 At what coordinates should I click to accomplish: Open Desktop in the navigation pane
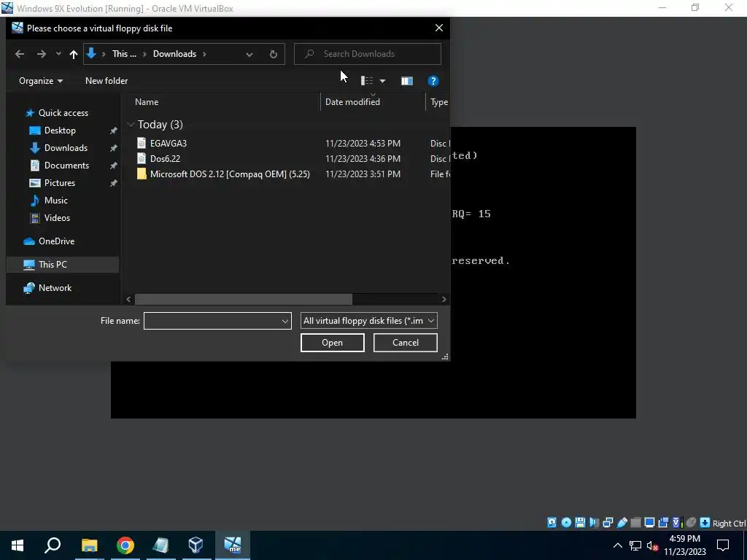click(x=60, y=131)
